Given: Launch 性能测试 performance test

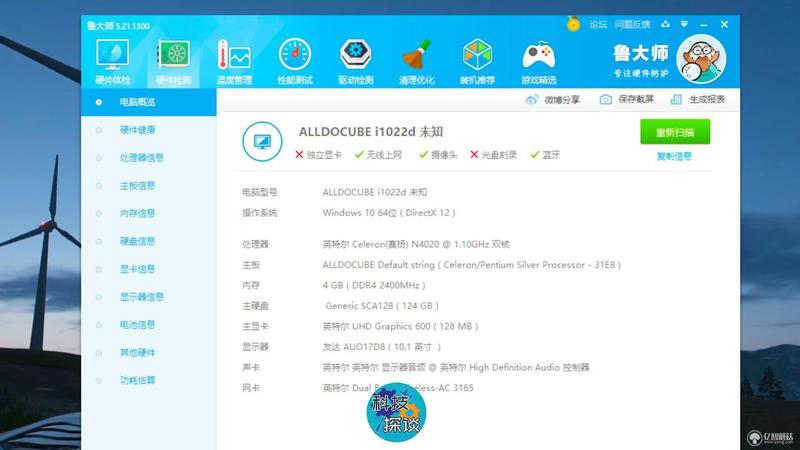Looking at the screenshot, I should [295, 62].
